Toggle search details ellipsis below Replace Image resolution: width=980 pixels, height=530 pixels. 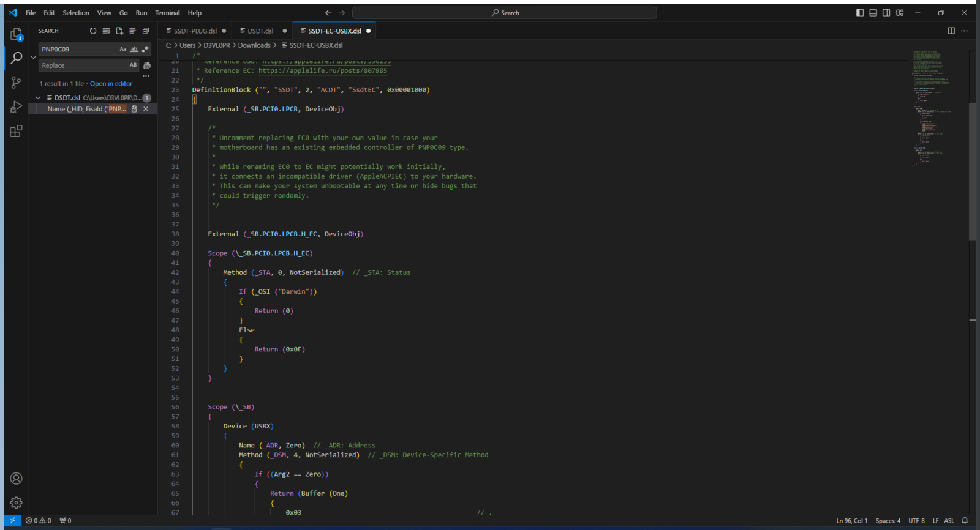(x=146, y=76)
